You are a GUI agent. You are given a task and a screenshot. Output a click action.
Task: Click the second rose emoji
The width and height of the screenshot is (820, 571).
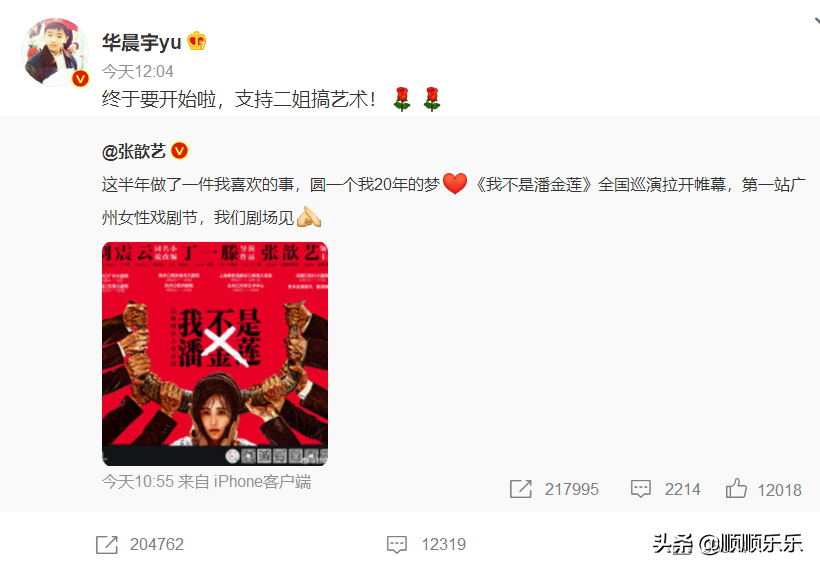(x=431, y=99)
